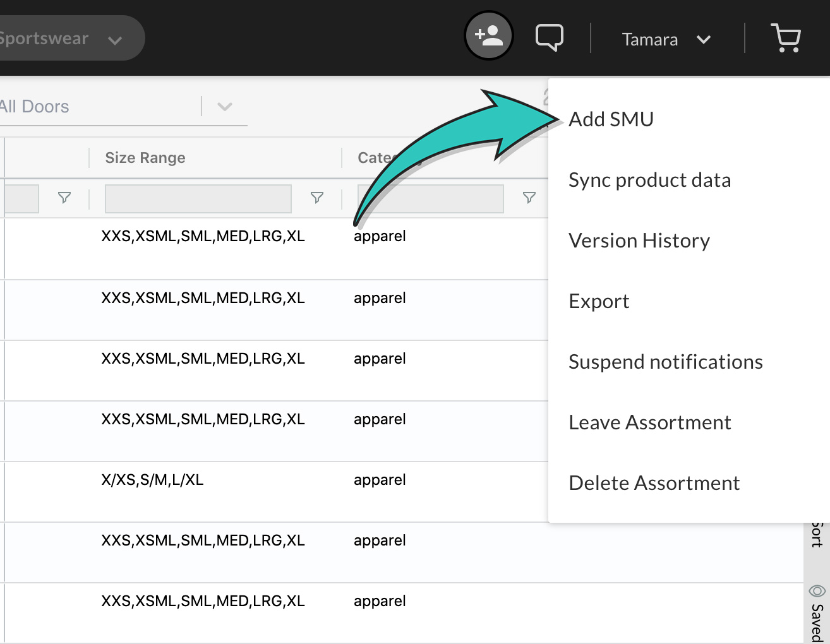The width and height of the screenshot is (830, 644).
Task: Expand the All Doors dropdown
Action: [225, 107]
